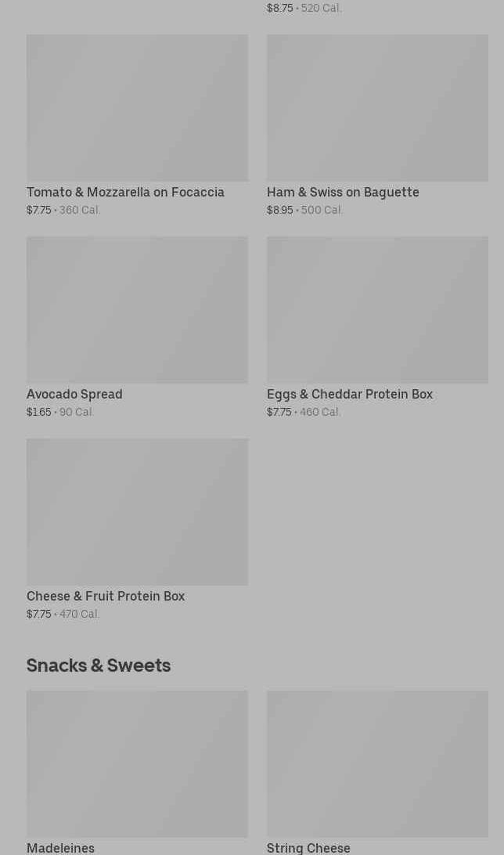Click the $7.75 · 470 Cal. price text
The image size is (504, 855).
click(x=63, y=614)
